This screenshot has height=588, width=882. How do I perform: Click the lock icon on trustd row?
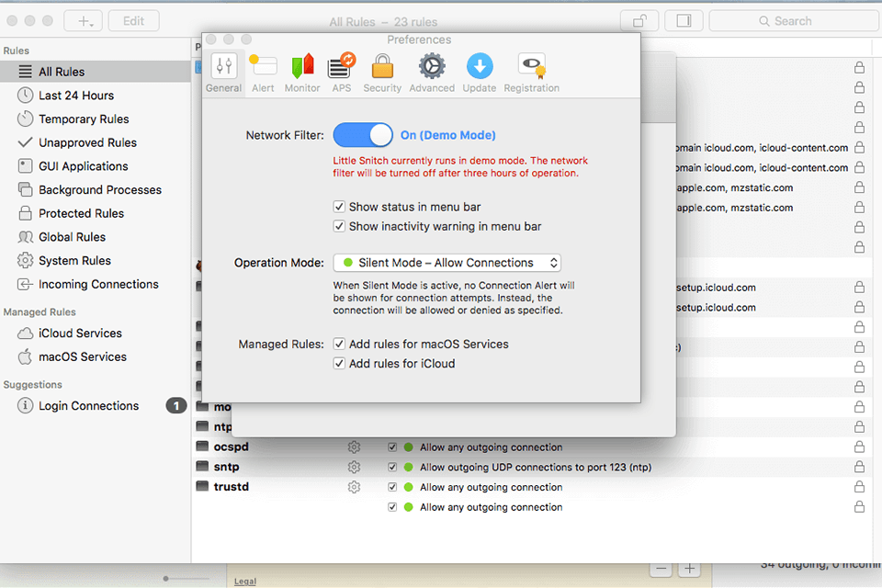[x=860, y=487]
